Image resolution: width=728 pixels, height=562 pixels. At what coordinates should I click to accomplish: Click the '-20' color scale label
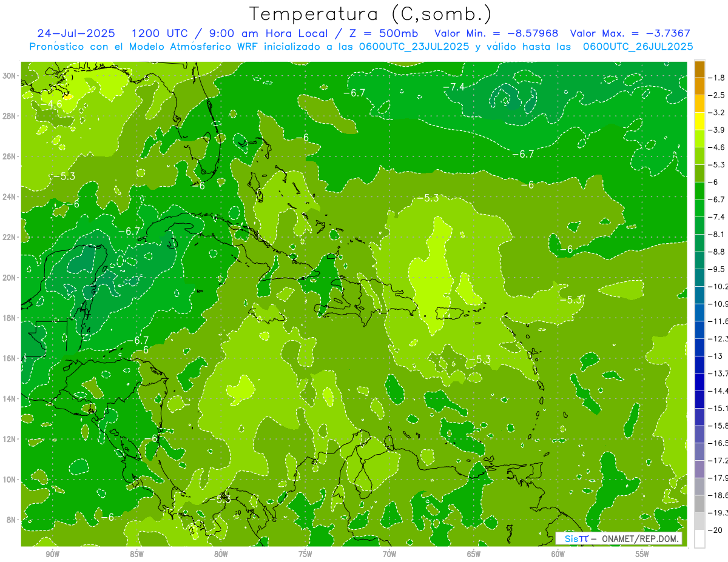click(716, 530)
